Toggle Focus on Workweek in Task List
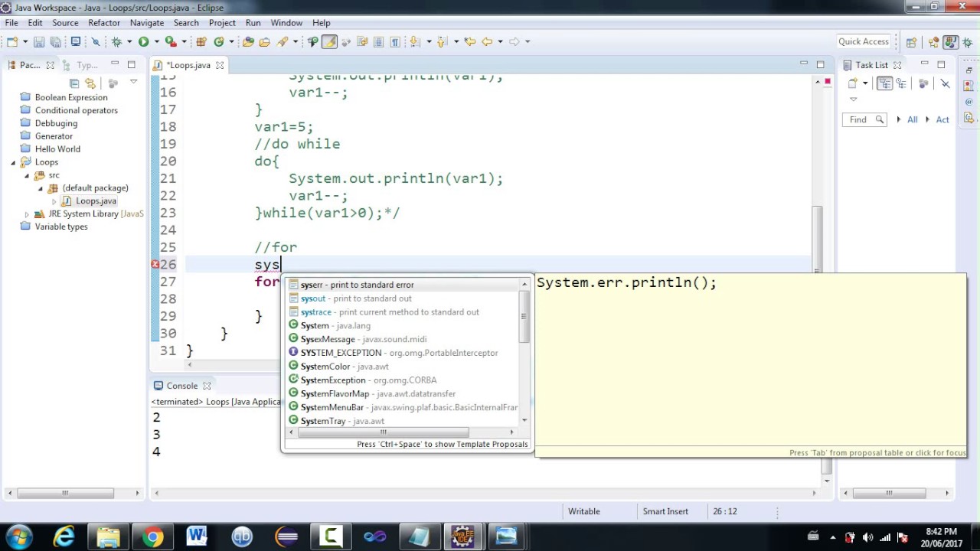Viewport: 980px width, 551px height. (x=923, y=83)
